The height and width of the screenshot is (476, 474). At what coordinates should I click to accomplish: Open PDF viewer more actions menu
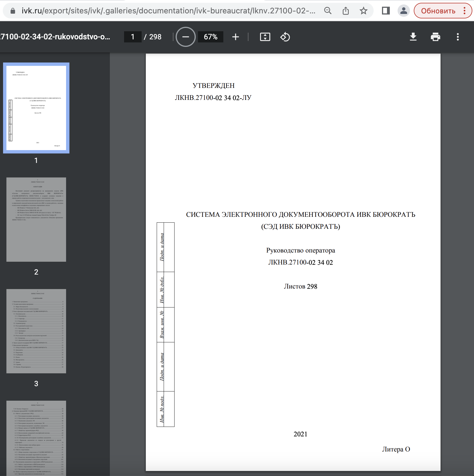coord(458,37)
